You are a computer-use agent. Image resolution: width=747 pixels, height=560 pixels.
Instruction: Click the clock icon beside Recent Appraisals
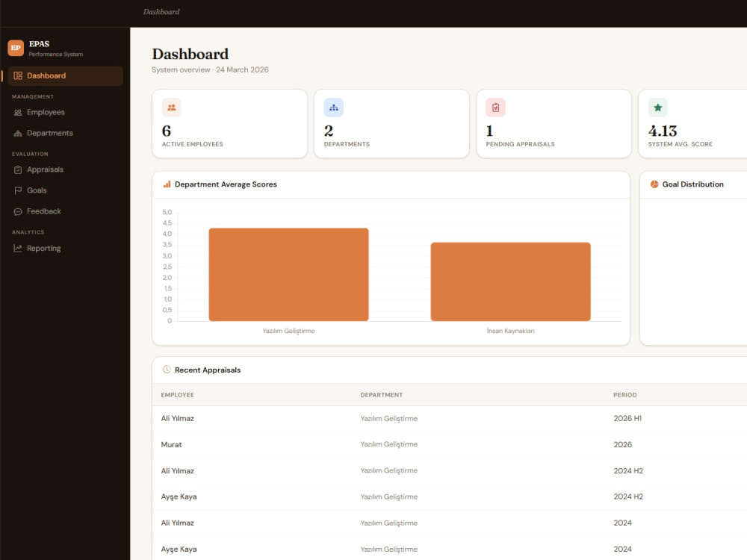click(x=167, y=370)
